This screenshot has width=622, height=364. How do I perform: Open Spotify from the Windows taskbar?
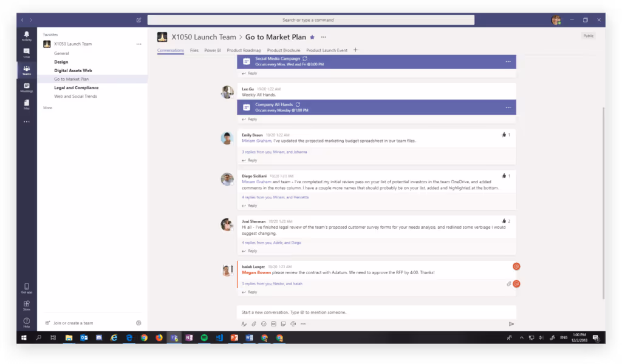[204, 338]
